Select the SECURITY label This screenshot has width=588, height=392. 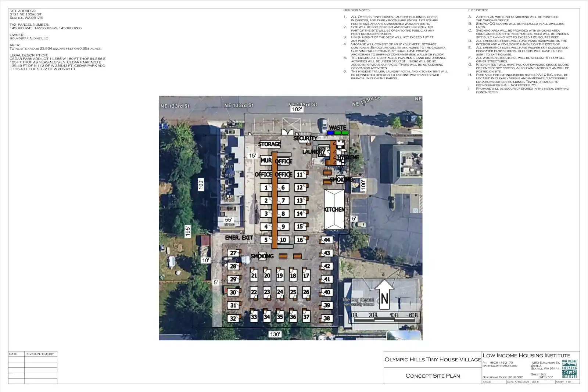coord(305,139)
